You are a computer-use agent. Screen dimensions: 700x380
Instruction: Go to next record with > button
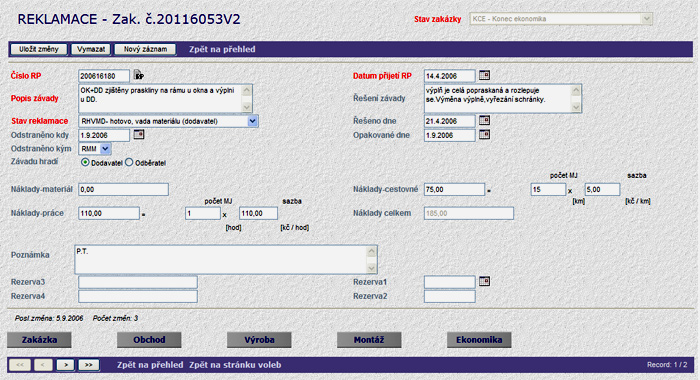pyautogui.click(x=66, y=365)
